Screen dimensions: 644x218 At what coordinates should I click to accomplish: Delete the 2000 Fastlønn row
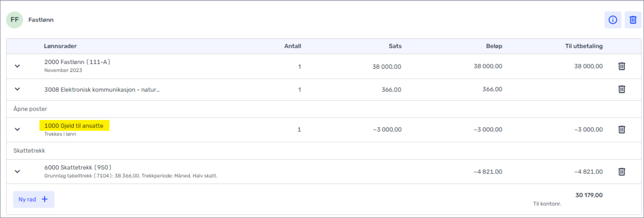click(x=621, y=66)
